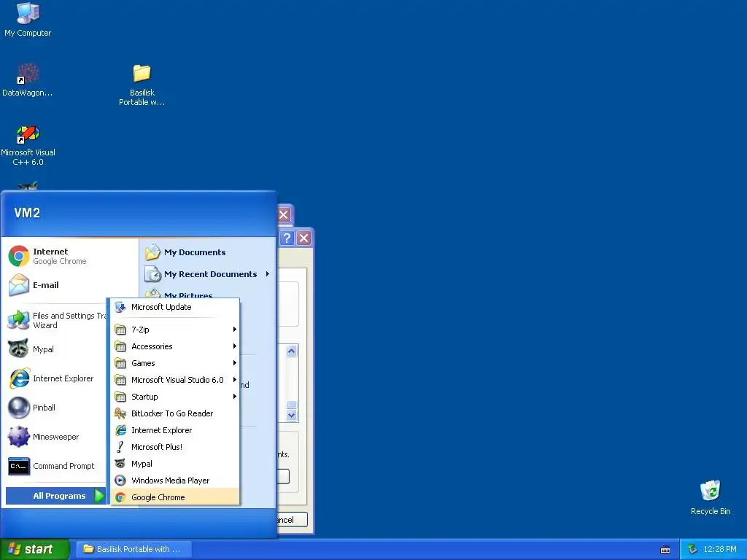747x560 pixels.
Task: Close the background dialog with red X
Action: point(304,238)
